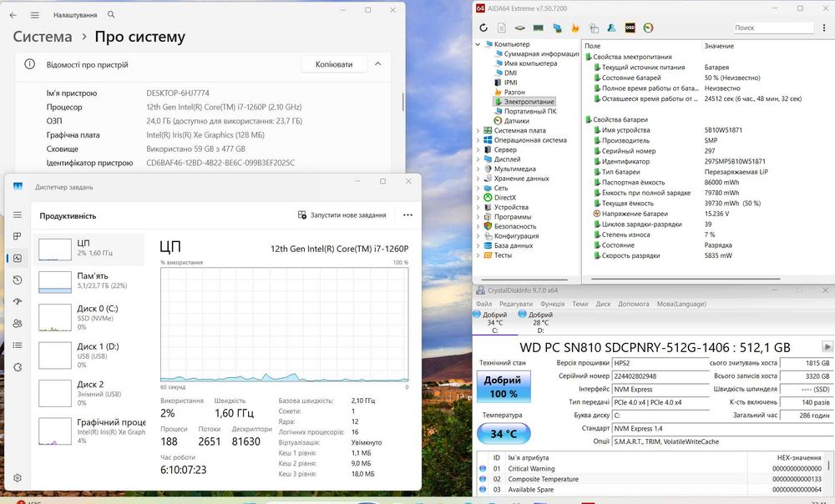The height and width of the screenshot is (504, 835).
Task: Click the Добрий 100 % health status button
Action: coord(503,386)
